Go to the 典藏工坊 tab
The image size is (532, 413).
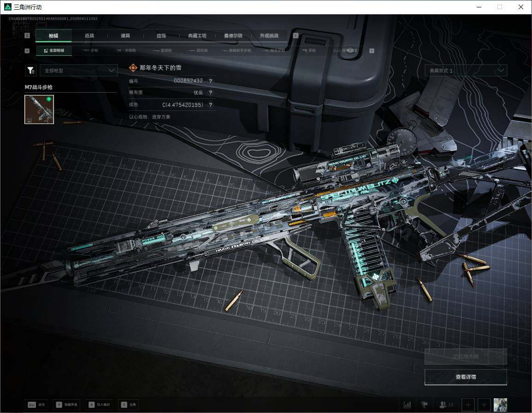(x=197, y=35)
